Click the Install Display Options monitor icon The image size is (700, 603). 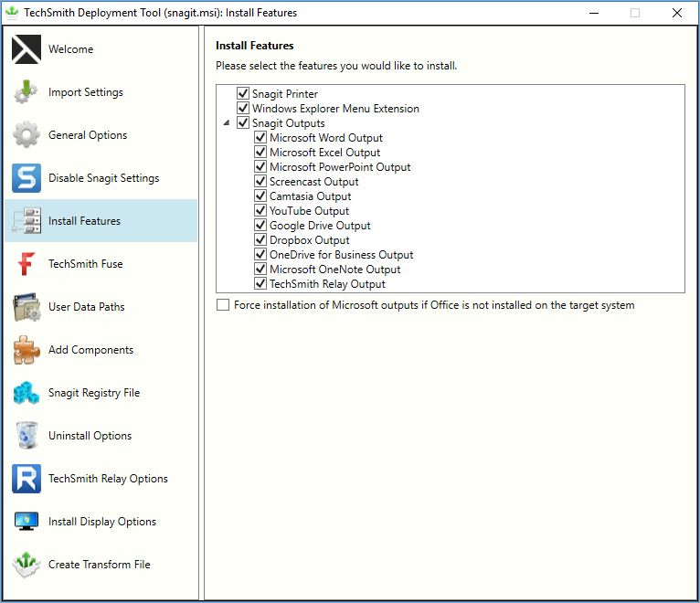pos(27,522)
